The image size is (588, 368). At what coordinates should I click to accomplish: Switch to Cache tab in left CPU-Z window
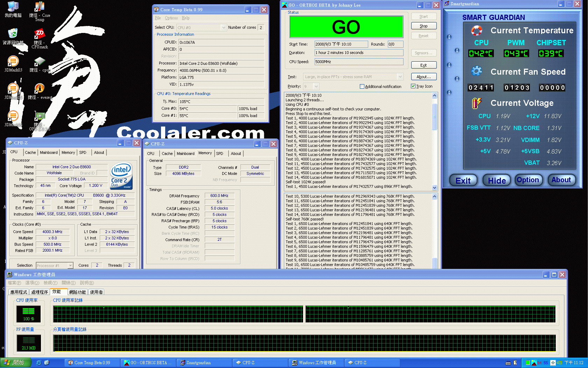[x=30, y=152]
